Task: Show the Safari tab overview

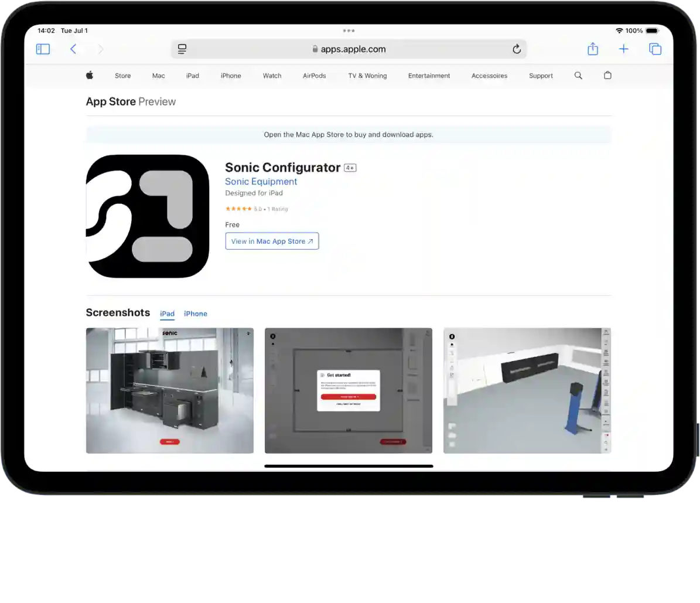Action: [x=655, y=49]
